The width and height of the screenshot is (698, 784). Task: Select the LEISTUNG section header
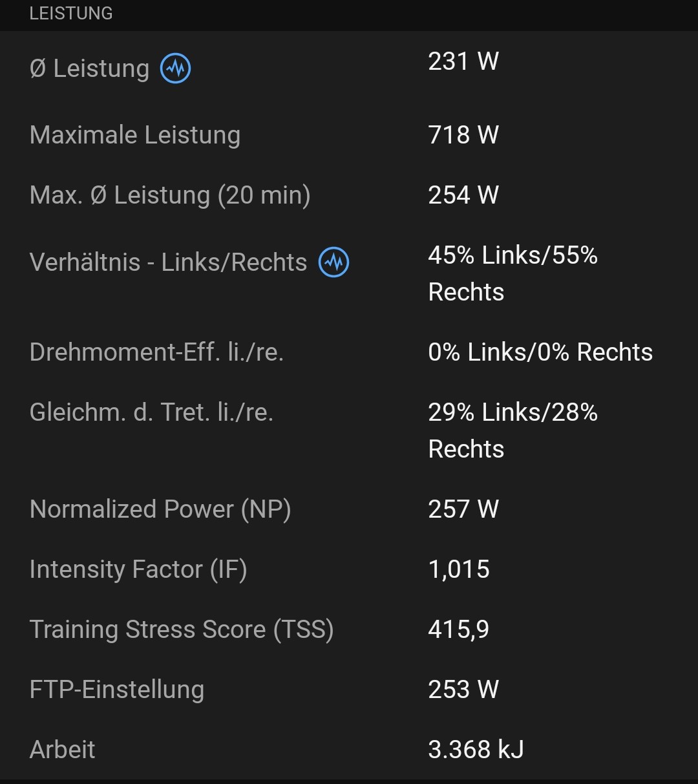[71, 14]
